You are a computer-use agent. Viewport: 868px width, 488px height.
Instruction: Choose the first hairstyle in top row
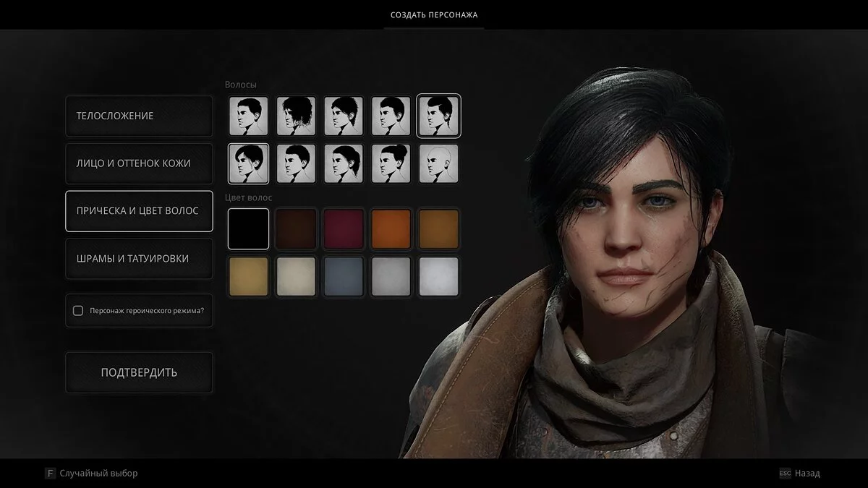(248, 116)
